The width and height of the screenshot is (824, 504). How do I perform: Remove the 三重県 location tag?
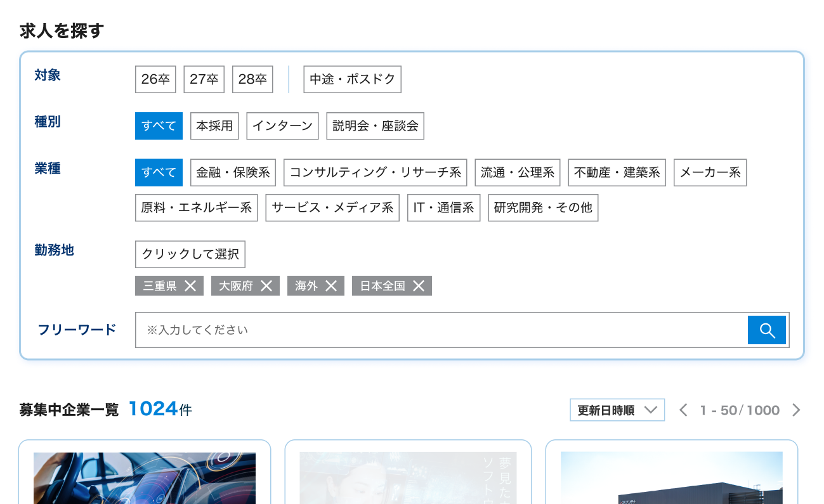(x=190, y=286)
